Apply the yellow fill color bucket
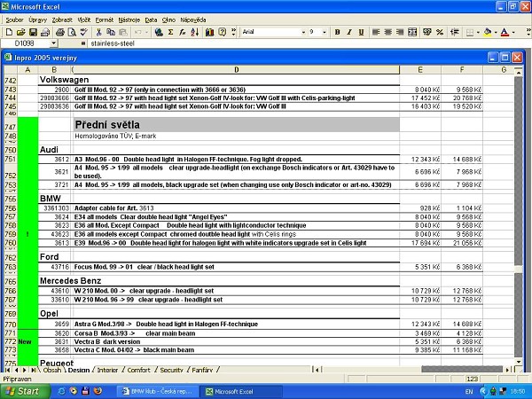This screenshot has height=399, width=532. point(488,32)
